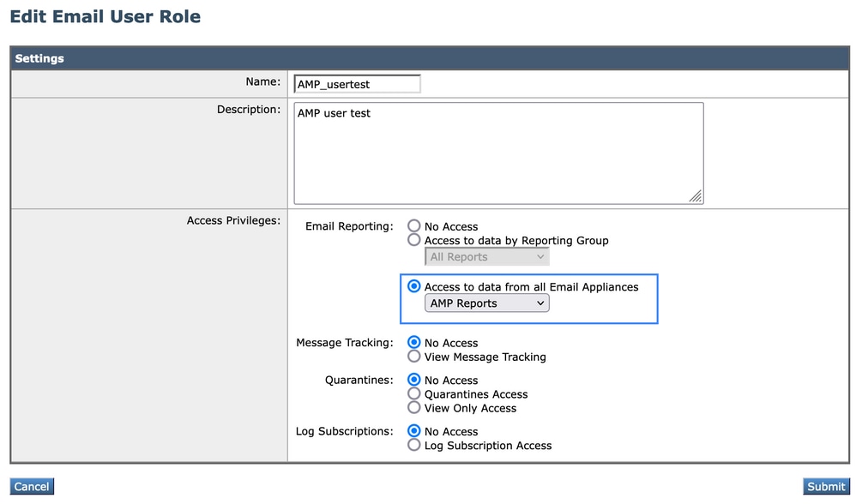This screenshot has height=504, width=856.
Task: Click the Submit button
Action: click(x=826, y=487)
